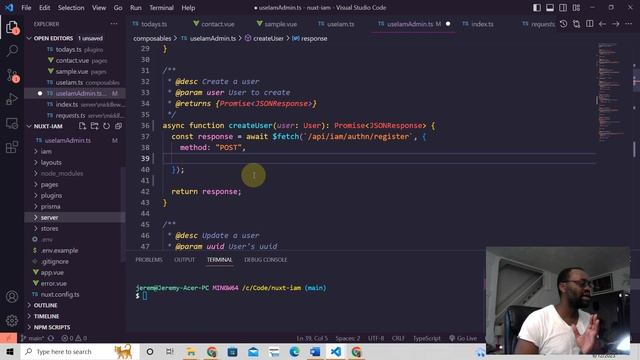Open errors and warnings count in status bar
Viewport: 640px width, 360px height.
click(74, 338)
